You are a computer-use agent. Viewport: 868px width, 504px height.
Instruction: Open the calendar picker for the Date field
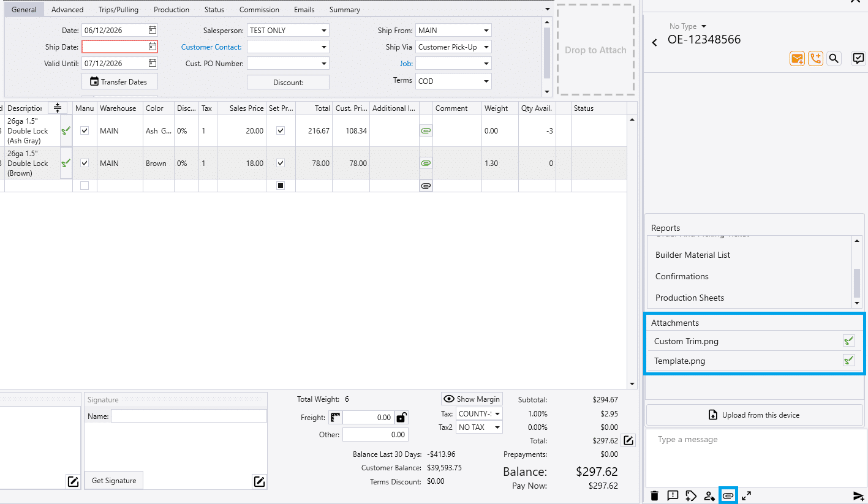pyautogui.click(x=153, y=30)
